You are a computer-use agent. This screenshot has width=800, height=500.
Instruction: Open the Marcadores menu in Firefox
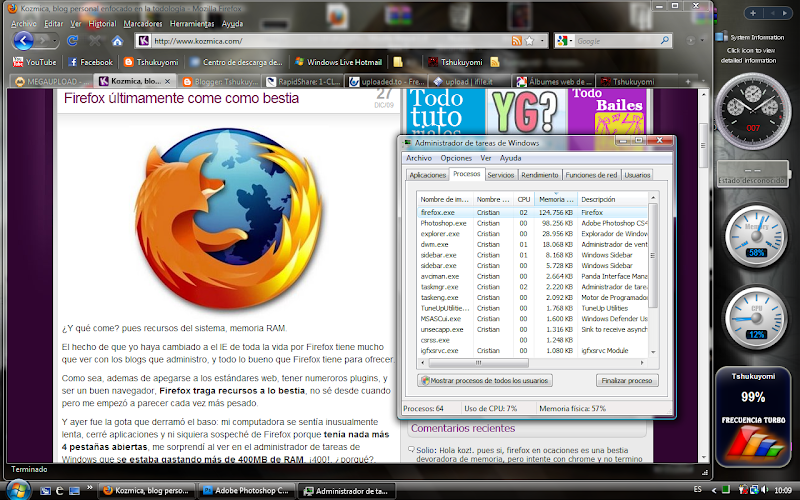141,22
